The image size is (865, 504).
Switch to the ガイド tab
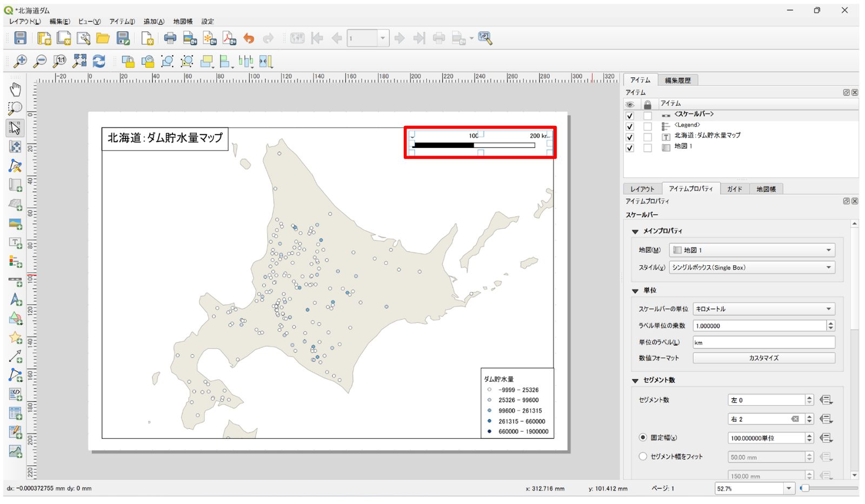[734, 189]
